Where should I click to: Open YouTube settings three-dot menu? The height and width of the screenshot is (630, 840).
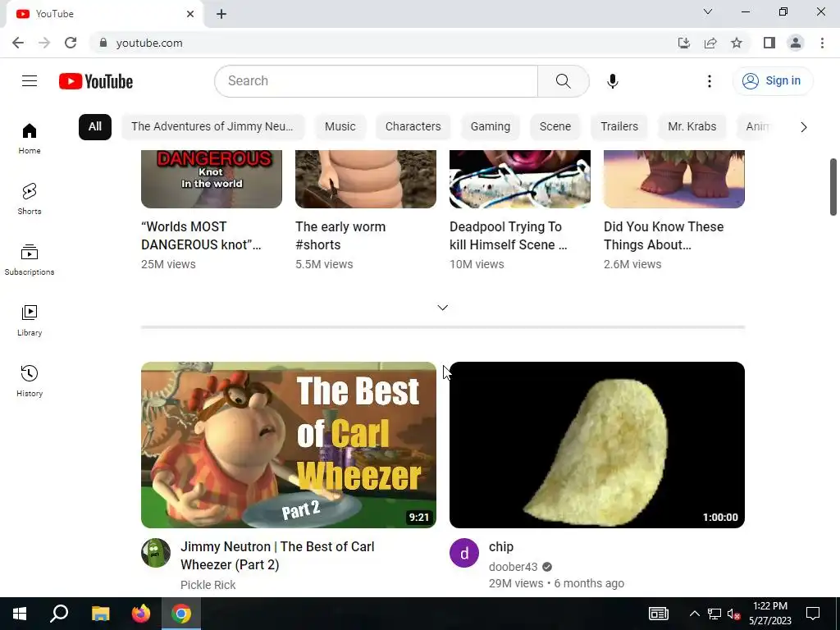coord(710,81)
